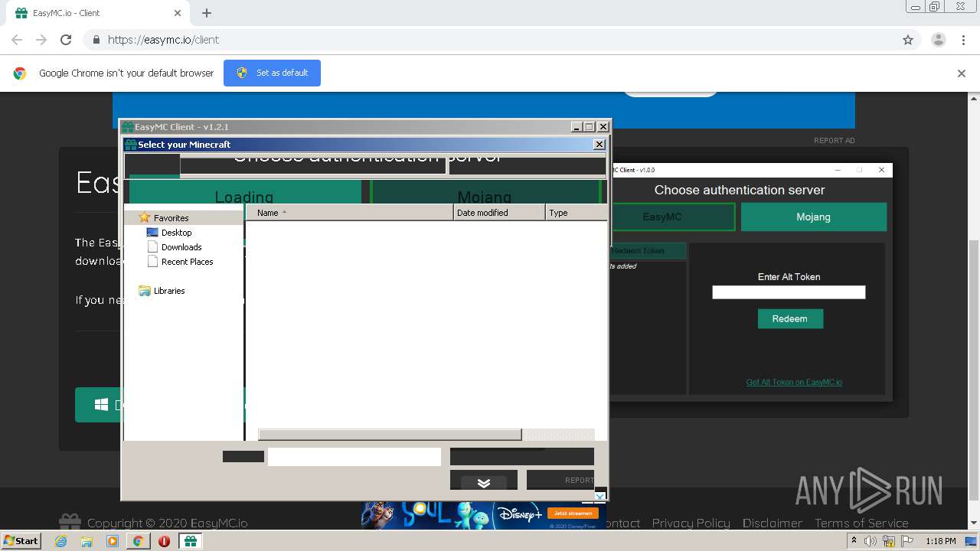Click the volume speaker tray icon
Image resolution: width=980 pixels, height=551 pixels.
point(871,541)
